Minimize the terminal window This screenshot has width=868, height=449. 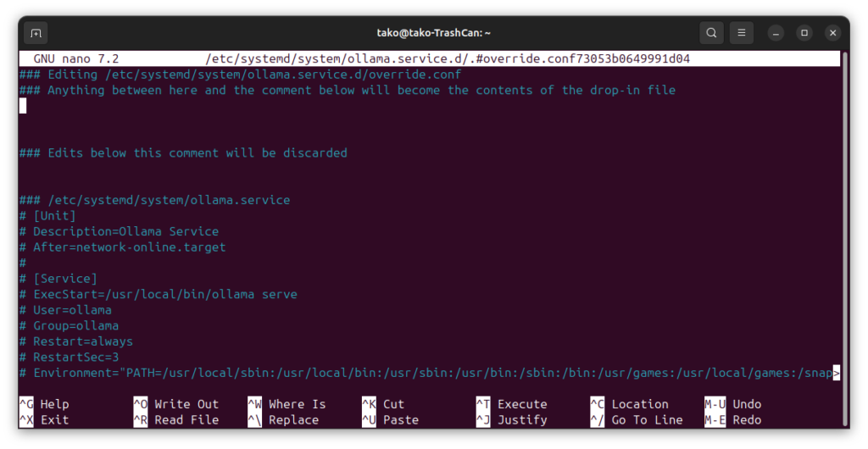pos(776,33)
